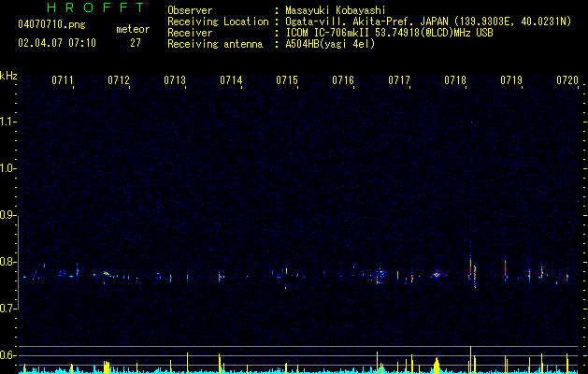This screenshot has width=588, height=374.
Task: Click the 0712 time marker
Action: [x=119, y=80]
